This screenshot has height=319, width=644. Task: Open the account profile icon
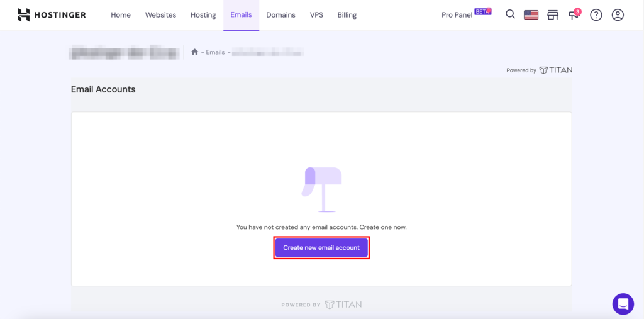coord(618,14)
